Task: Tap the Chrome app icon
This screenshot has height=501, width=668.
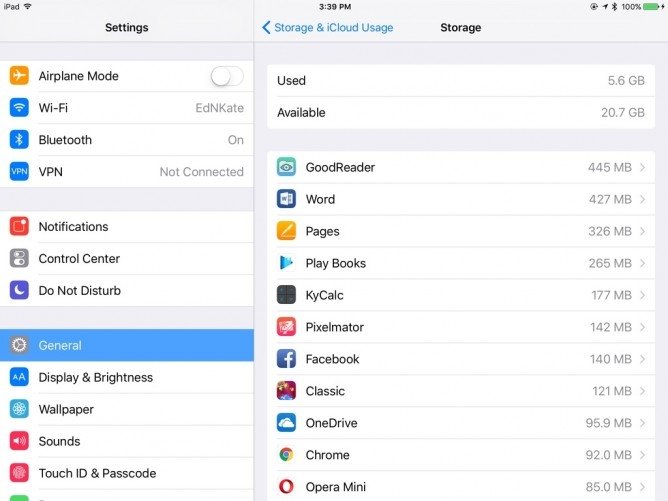Action: pyautogui.click(x=286, y=455)
